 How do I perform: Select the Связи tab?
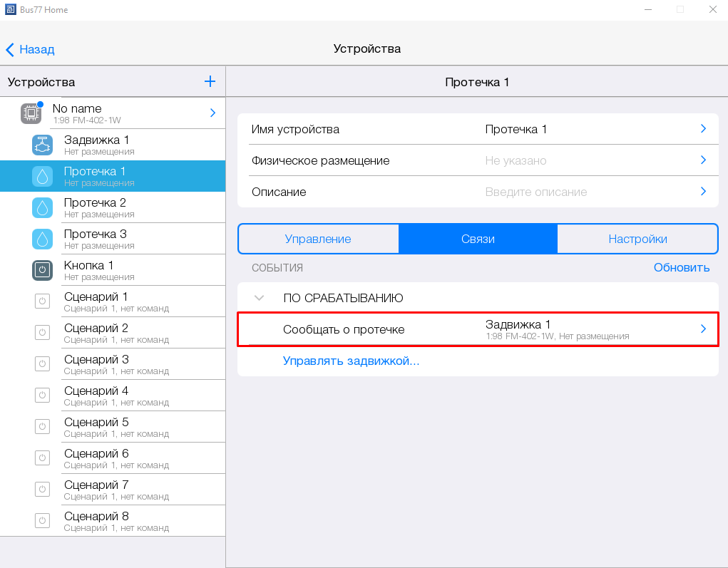click(x=478, y=239)
